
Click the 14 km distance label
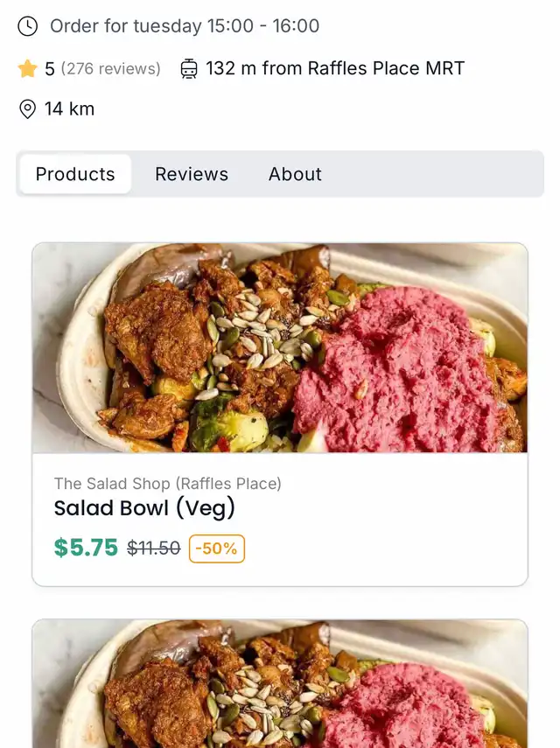pyautogui.click(x=69, y=109)
